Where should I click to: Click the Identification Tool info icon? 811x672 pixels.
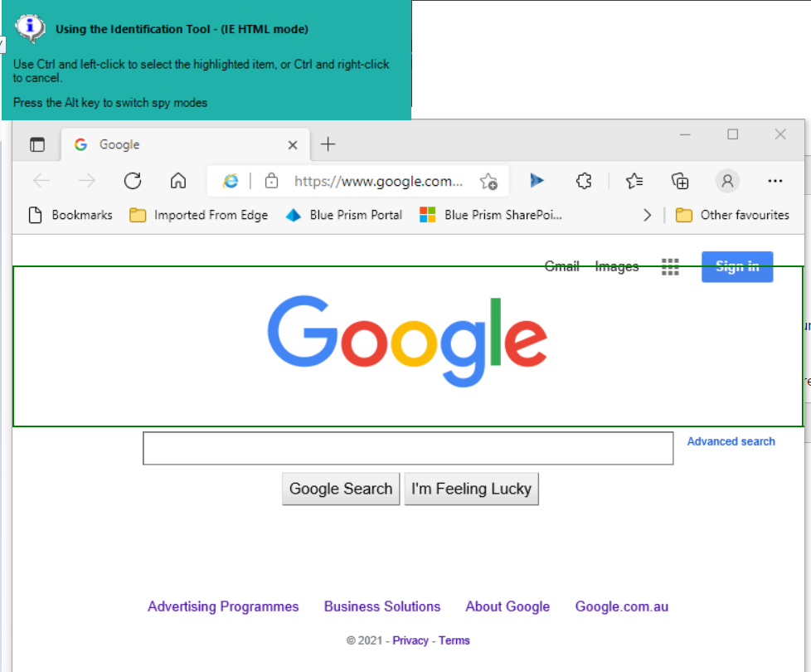(30, 28)
